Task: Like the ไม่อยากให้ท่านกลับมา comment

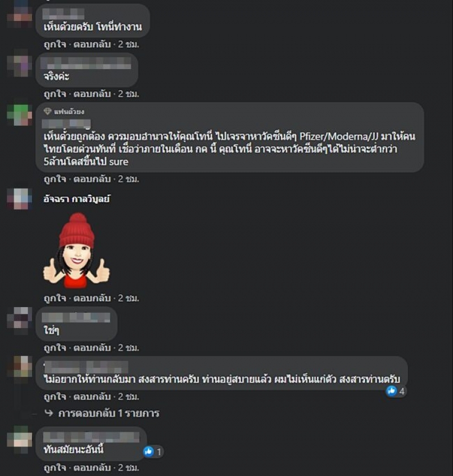Action: coord(54,397)
